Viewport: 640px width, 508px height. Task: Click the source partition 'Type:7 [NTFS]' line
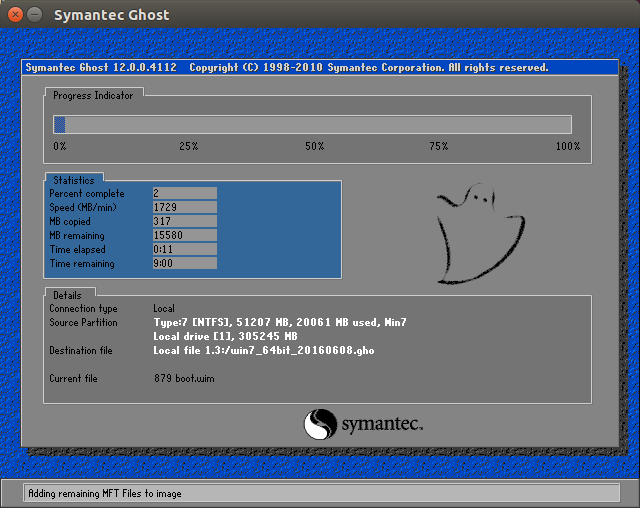(x=280, y=322)
